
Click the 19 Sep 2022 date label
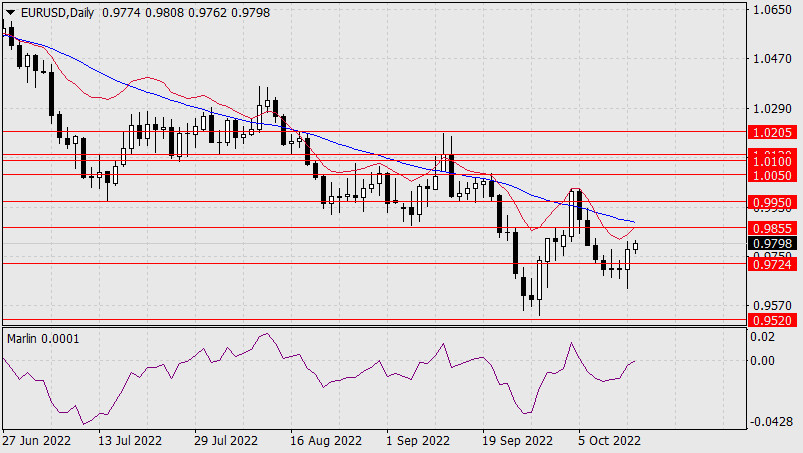click(x=517, y=441)
